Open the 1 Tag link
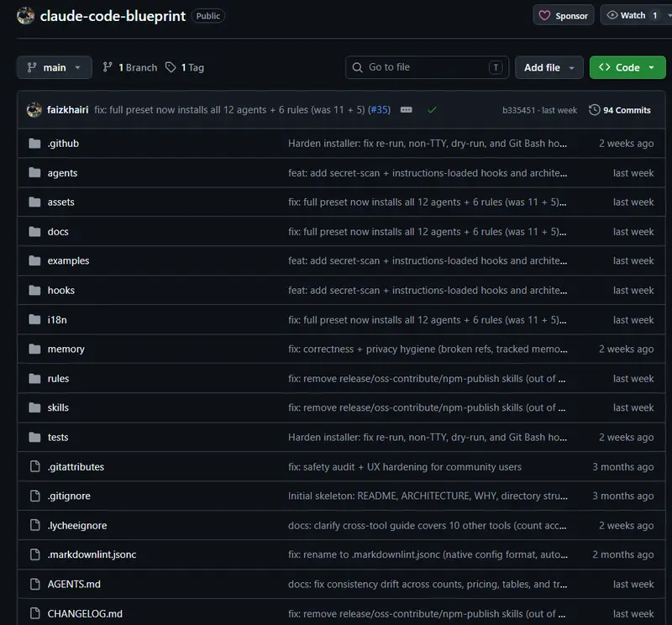 [x=185, y=67]
